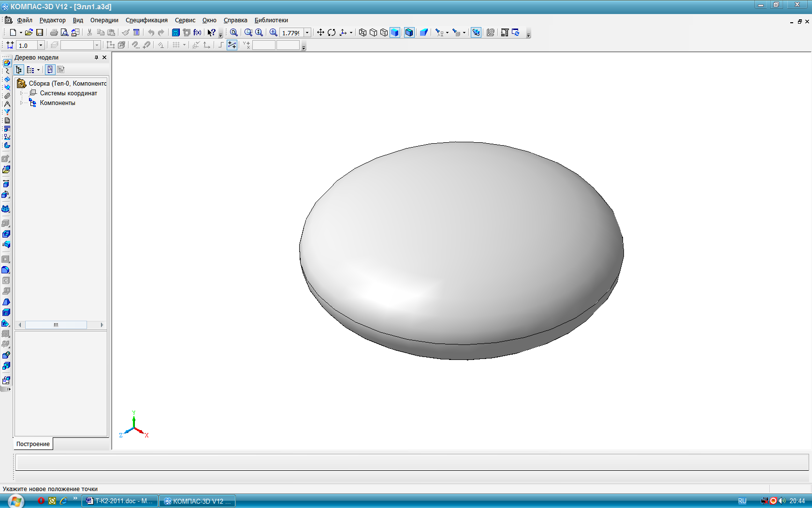Open the Add component from file tool
812x508 pixels.
pyautogui.click(x=6, y=170)
